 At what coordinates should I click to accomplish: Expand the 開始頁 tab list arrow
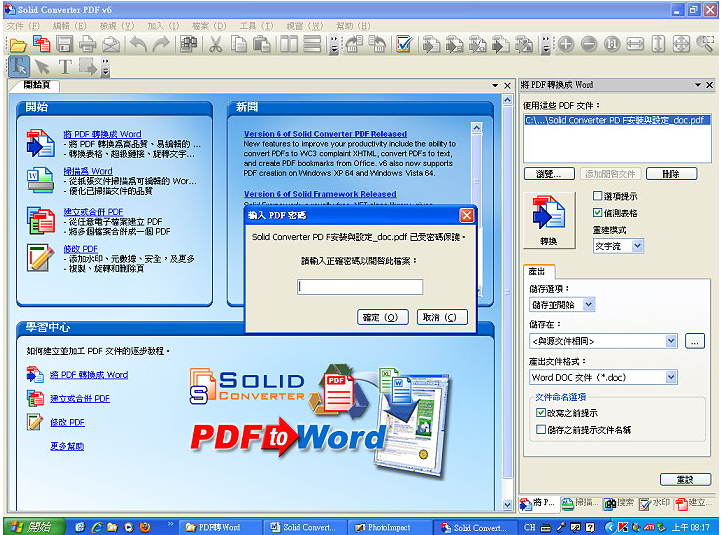[495, 85]
